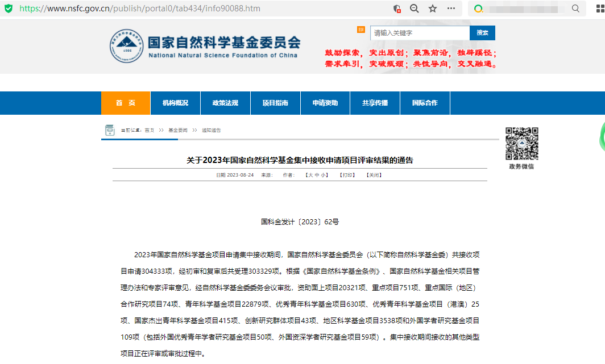Open the blocked-content shield icon

[397, 9]
